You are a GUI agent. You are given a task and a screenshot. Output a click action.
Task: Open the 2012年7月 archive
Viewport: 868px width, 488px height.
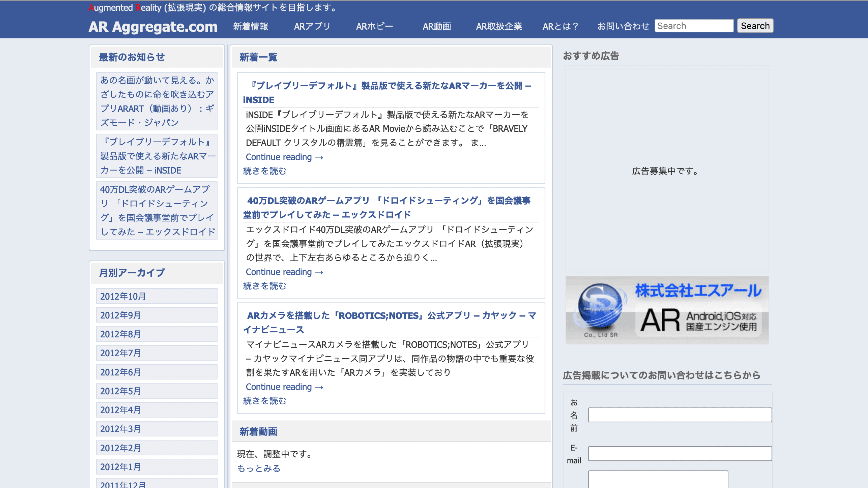[157, 353]
